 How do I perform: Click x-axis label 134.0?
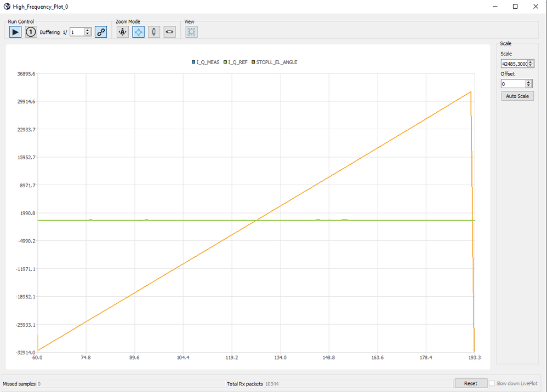(280, 358)
